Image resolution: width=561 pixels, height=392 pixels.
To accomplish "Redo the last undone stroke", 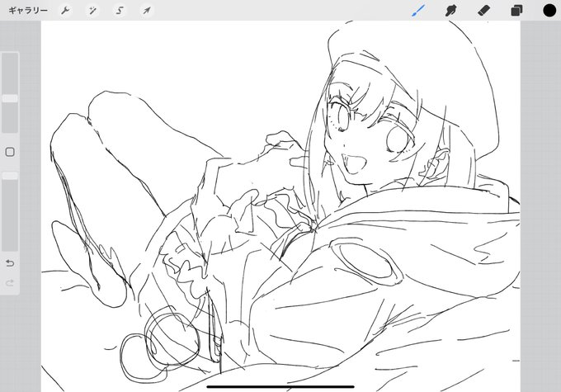I will point(10,283).
